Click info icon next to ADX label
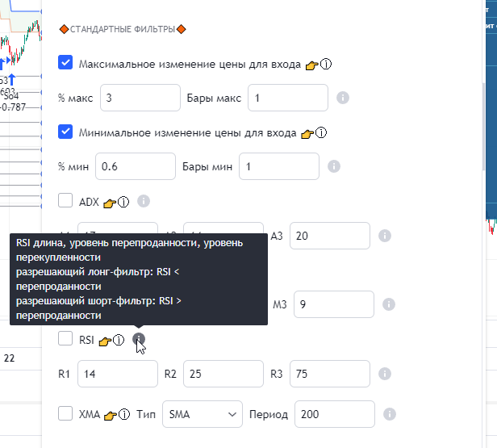The width and height of the screenshot is (497, 448). (x=144, y=201)
